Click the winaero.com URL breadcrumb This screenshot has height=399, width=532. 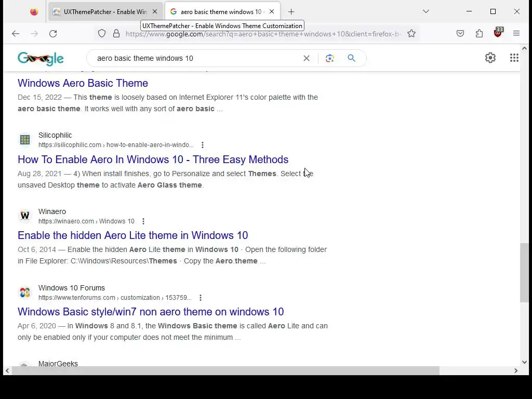click(x=86, y=221)
